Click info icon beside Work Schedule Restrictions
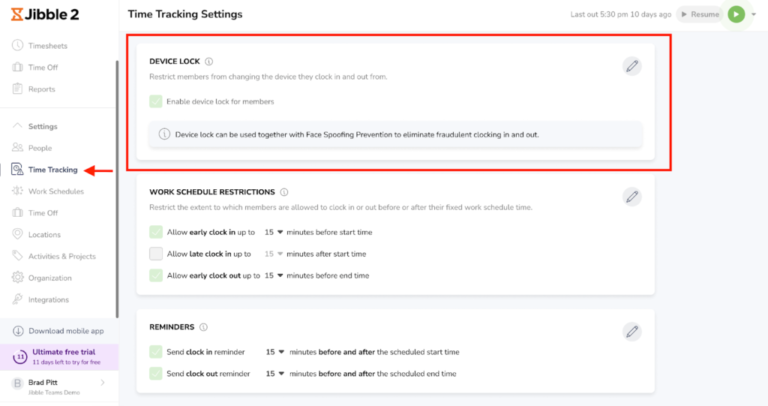This screenshot has width=768, height=406. pos(284,192)
